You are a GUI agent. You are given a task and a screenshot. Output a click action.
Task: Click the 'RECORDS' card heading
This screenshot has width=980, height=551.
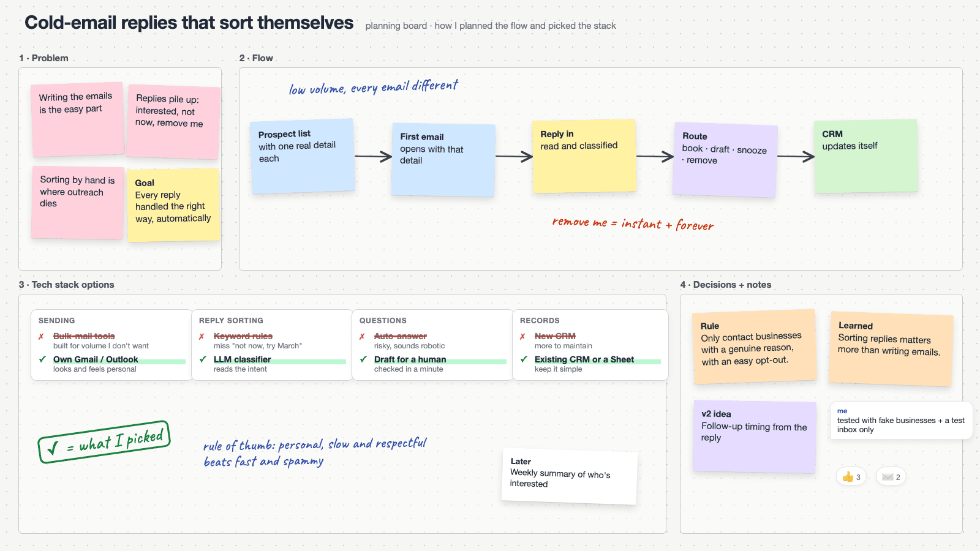tap(540, 321)
